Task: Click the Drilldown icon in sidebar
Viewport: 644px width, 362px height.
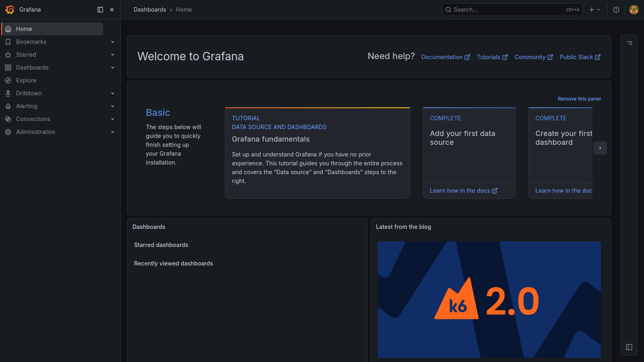Action: tap(8, 93)
